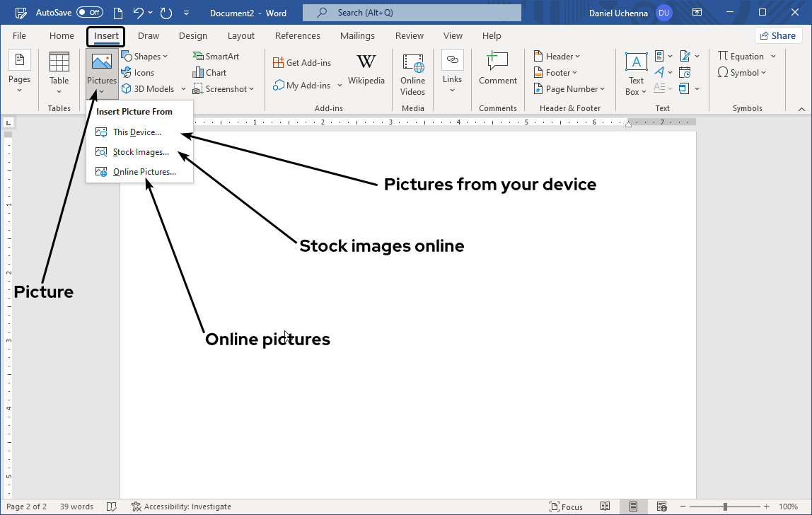812x515 pixels.
Task: Run the Accessibility Investigate checker
Action: (181, 507)
